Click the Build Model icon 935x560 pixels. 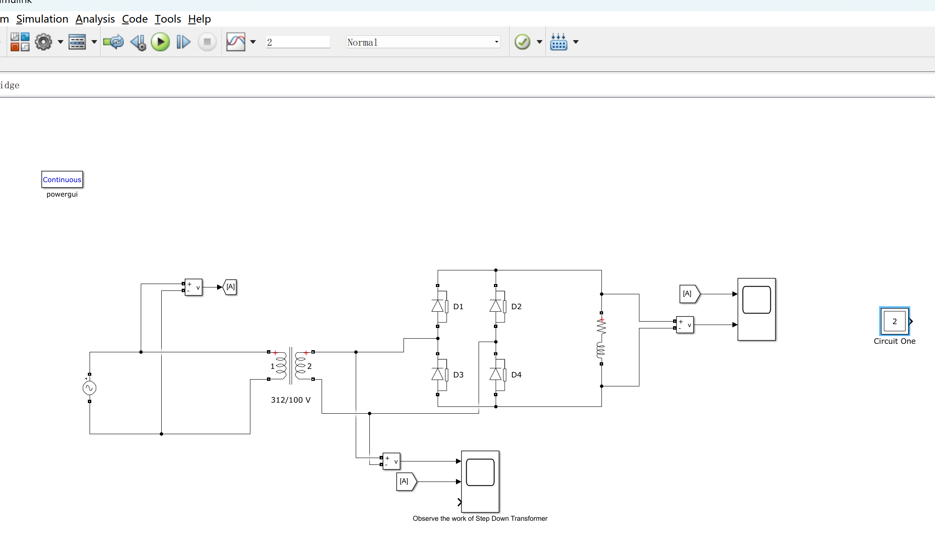(x=558, y=42)
